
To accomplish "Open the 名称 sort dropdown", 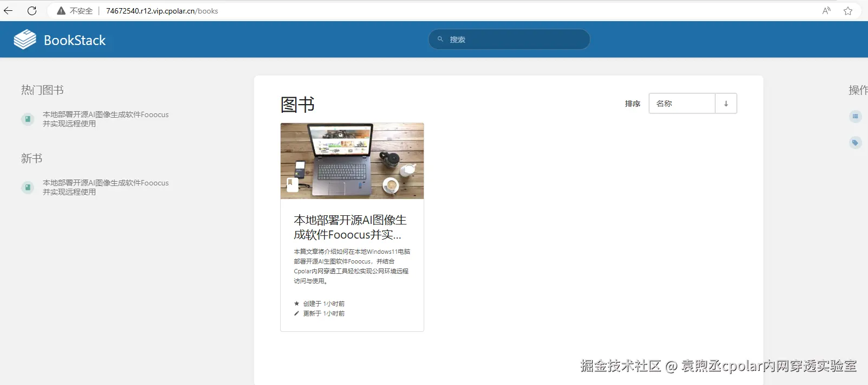I will pos(682,104).
